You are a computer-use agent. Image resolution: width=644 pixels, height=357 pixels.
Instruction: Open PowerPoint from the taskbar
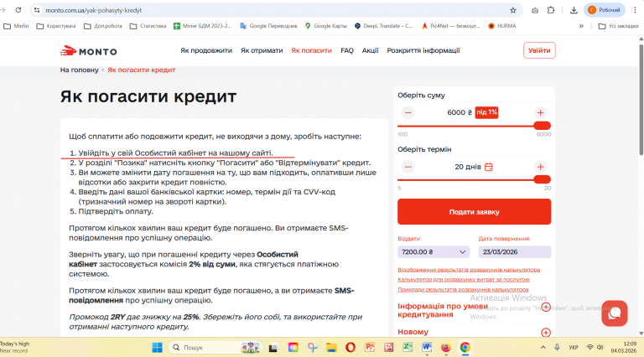pos(370,348)
